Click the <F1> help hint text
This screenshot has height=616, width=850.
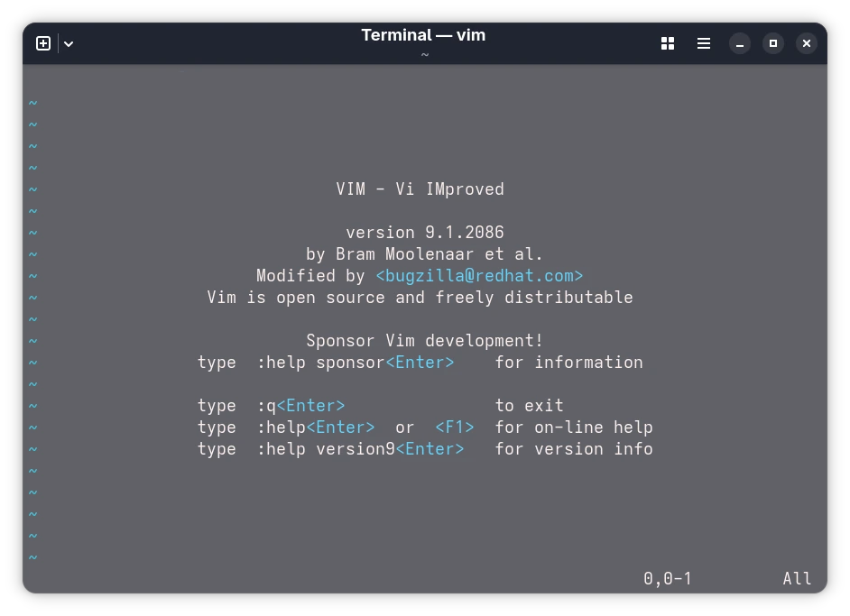pyautogui.click(x=454, y=427)
